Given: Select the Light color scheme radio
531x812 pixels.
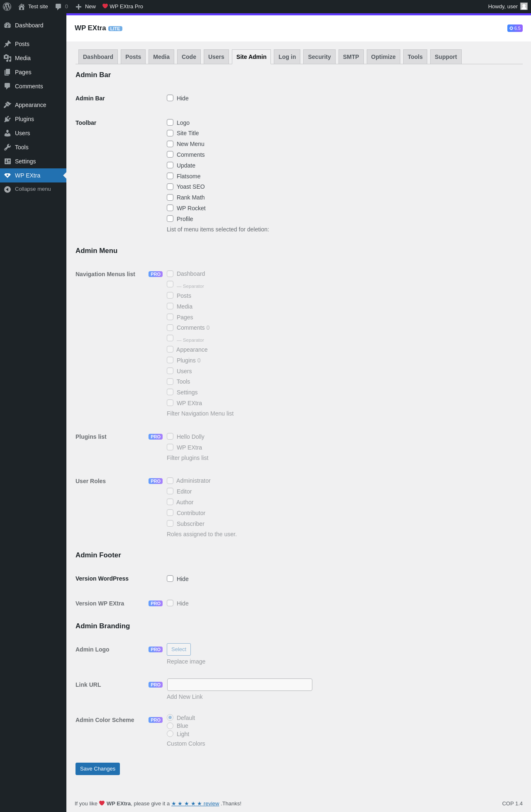Looking at the screenshot, I should coord(170,734).
